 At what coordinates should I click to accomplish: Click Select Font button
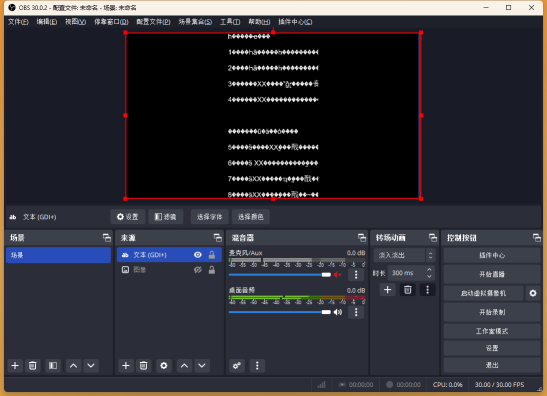[209, 217]
